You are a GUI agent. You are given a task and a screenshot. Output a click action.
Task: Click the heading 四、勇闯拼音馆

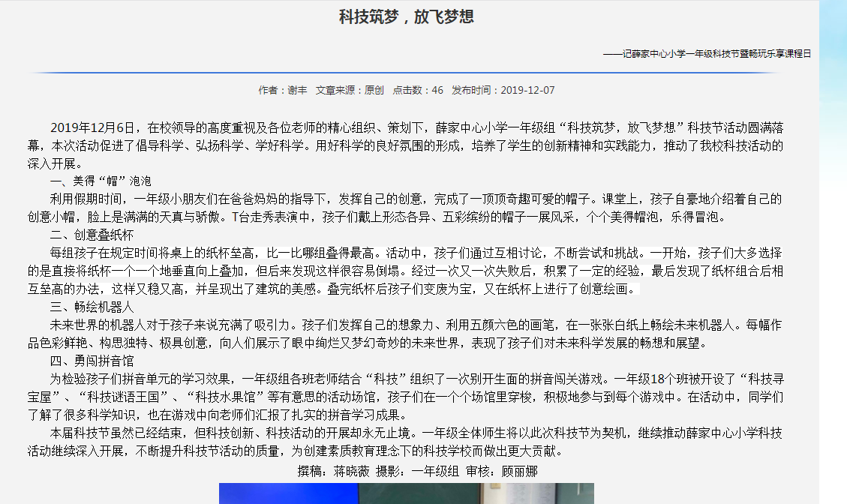point(92,361)
